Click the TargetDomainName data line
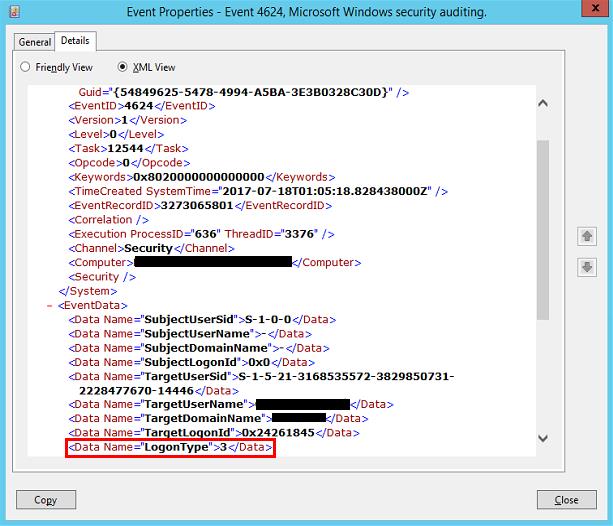Screen dimensions: 613x526 click(x=218, y=418)
